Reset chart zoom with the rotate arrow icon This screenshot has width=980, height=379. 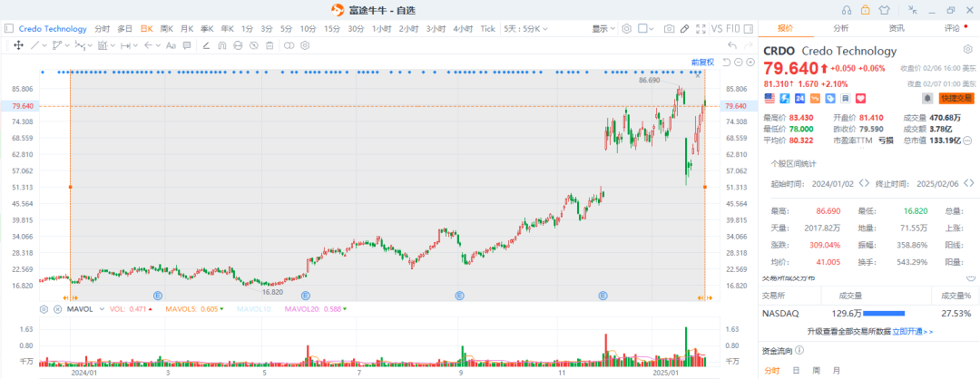[726, 62]
